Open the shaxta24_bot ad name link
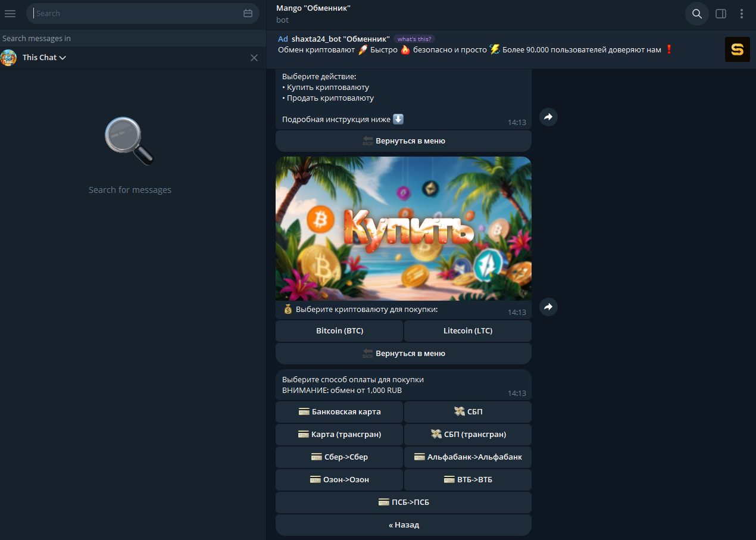This screenshot has height=540, width=756. [x=340, y=39]
